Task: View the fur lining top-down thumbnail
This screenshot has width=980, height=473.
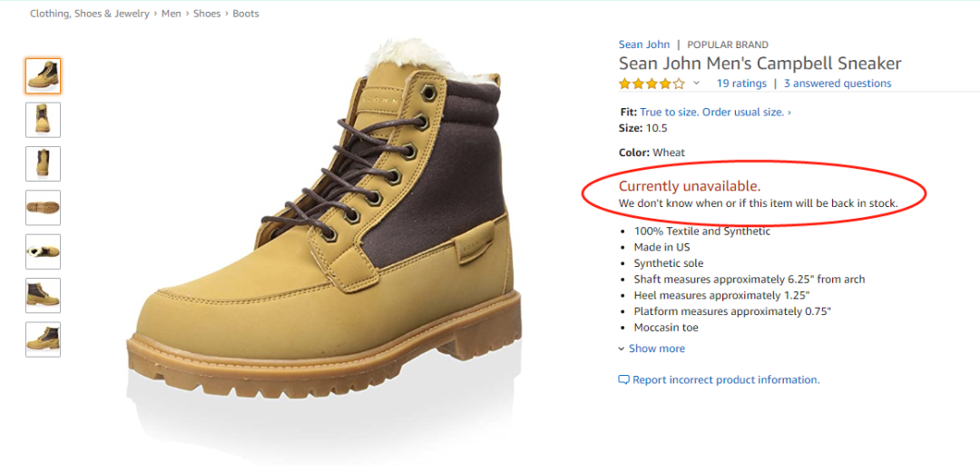Action: coord(43,251)
